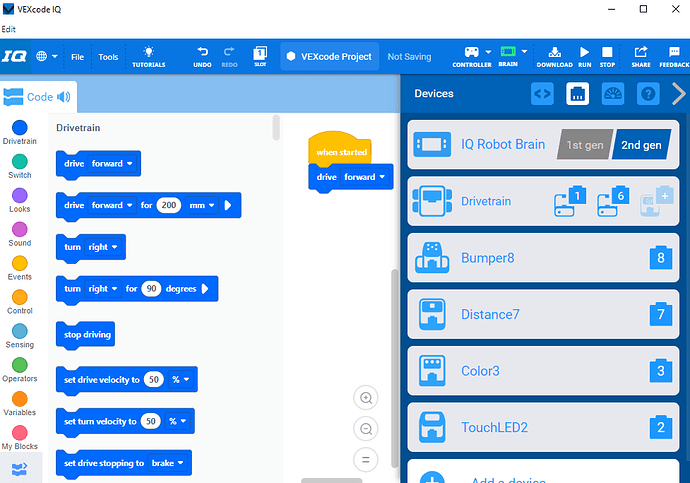This screenshot has width=690, height=483.
Task: Open direction dropdown on palette drive block
Action: click(x=112, y=164)
